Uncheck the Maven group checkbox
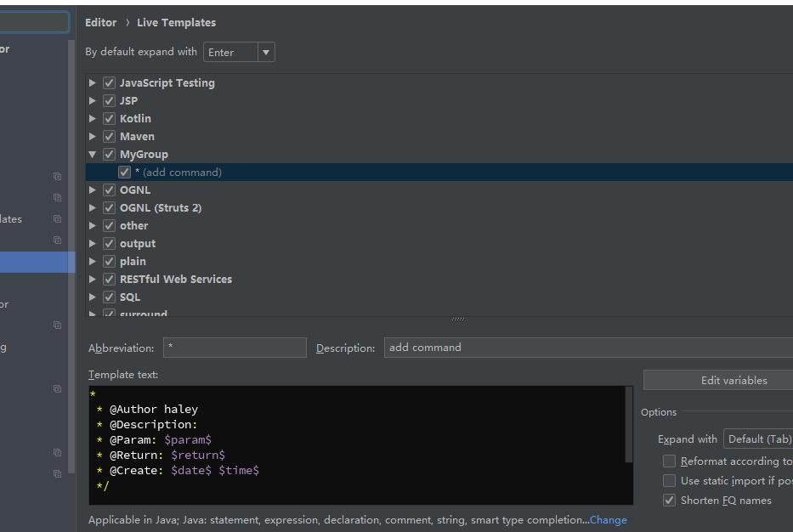This screenshot has width=793, height=532. click(x=109, y=137)
